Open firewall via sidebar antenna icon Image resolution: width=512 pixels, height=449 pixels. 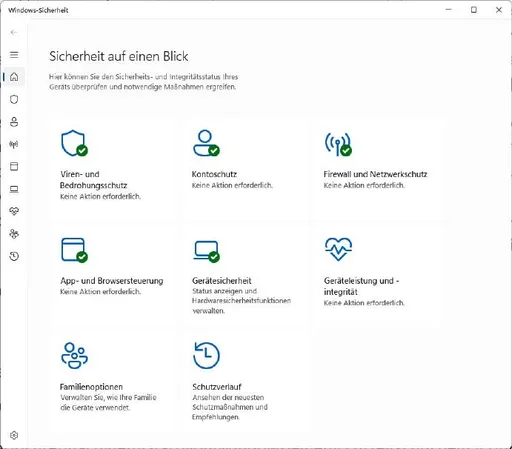(x=14, y=144)
